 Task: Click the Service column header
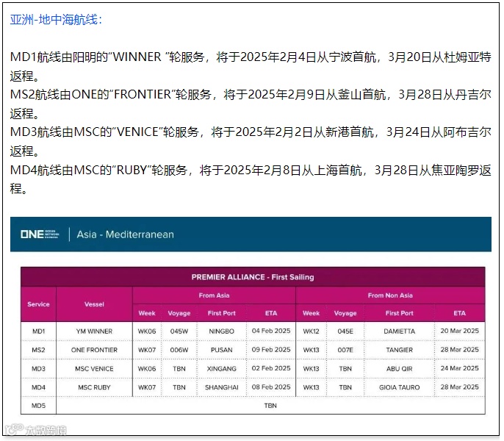click(x=38, y=304)
